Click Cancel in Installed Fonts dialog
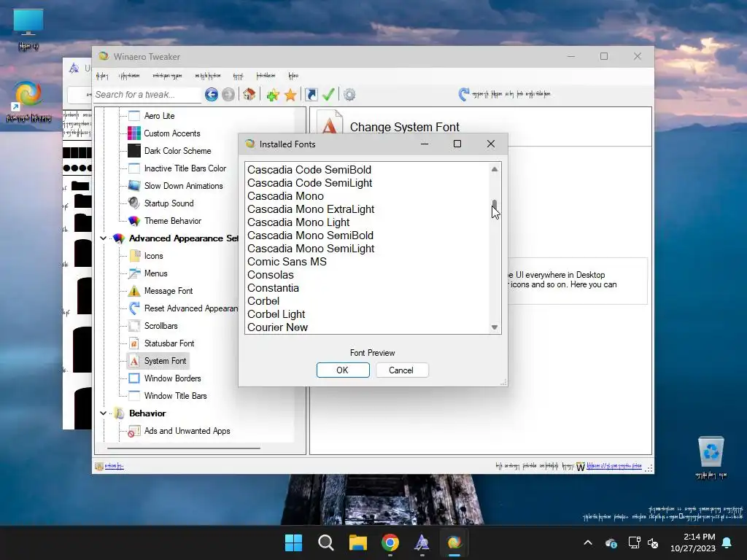 pos(402,370)
